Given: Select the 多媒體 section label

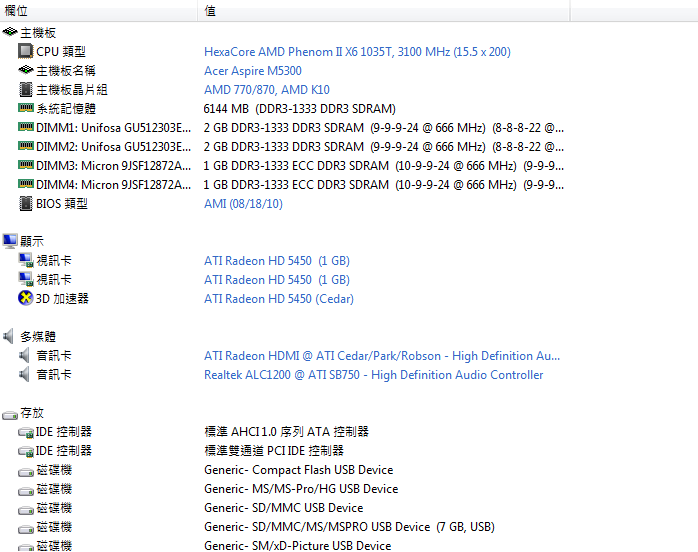Looking at the screenshot, I should (38, 337).
